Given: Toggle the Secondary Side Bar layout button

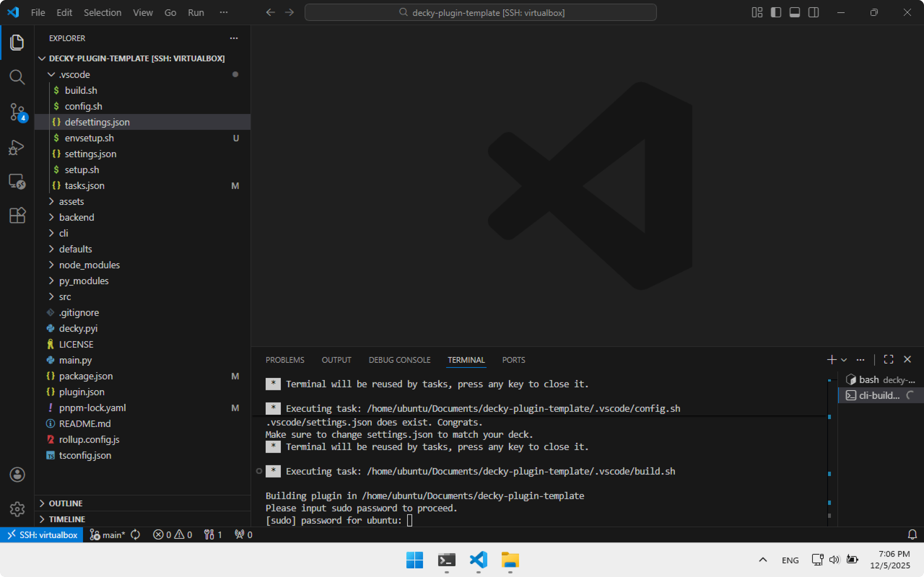Looking at the screenshot, I should [x=814, y=13].
